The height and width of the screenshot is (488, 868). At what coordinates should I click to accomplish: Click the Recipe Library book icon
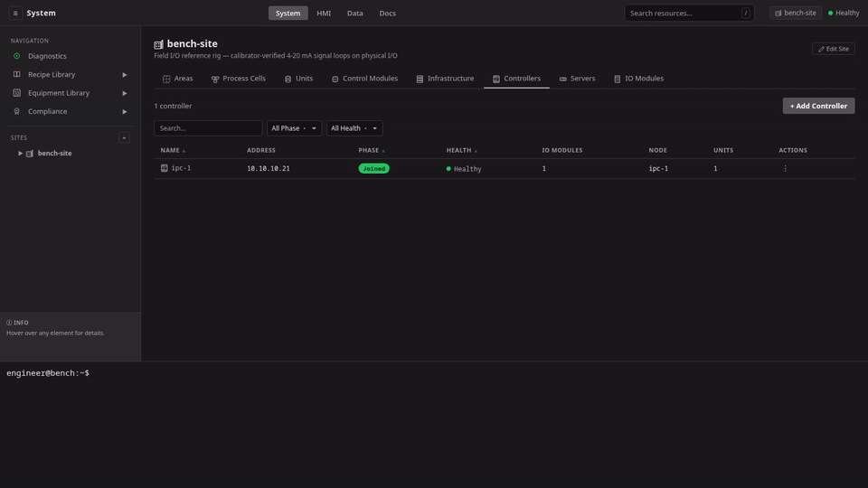[x=16, y=74]
